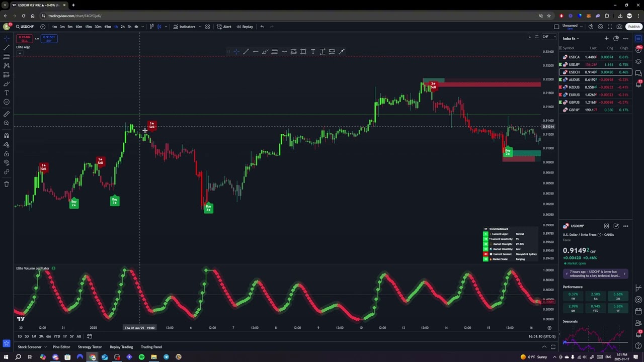The image size is (644, 362).
Task: Select the 1D date range
Action: 20,336
